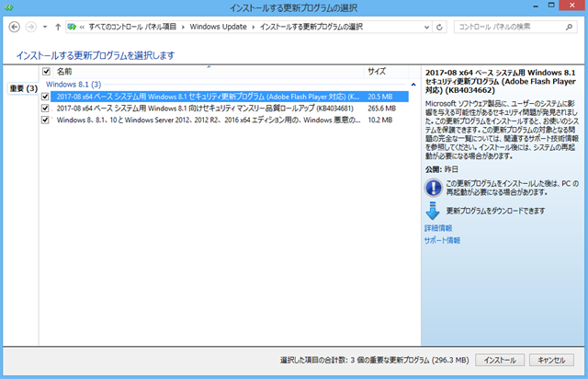Go up one level with Up arrow

point(58,27)
